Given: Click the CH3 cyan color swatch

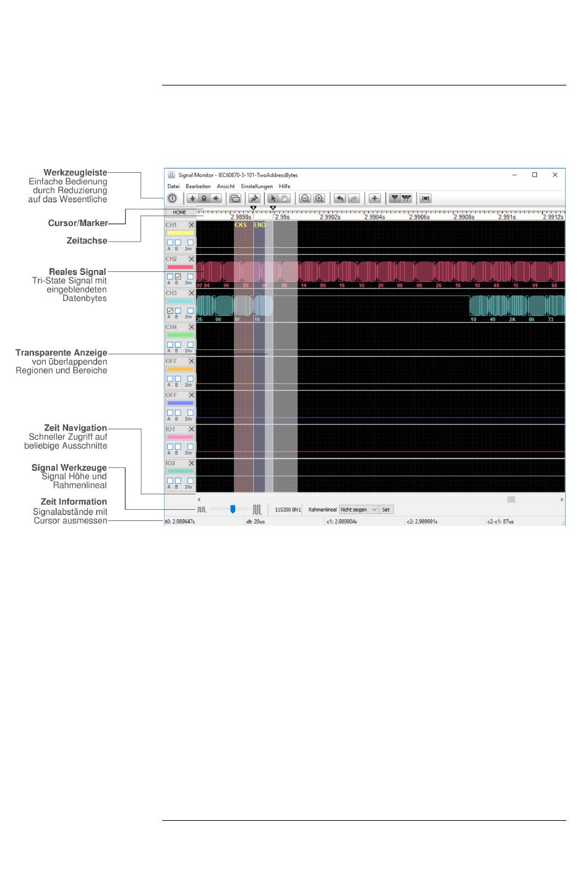Looking at the screenshot, I should click(180, 301).
